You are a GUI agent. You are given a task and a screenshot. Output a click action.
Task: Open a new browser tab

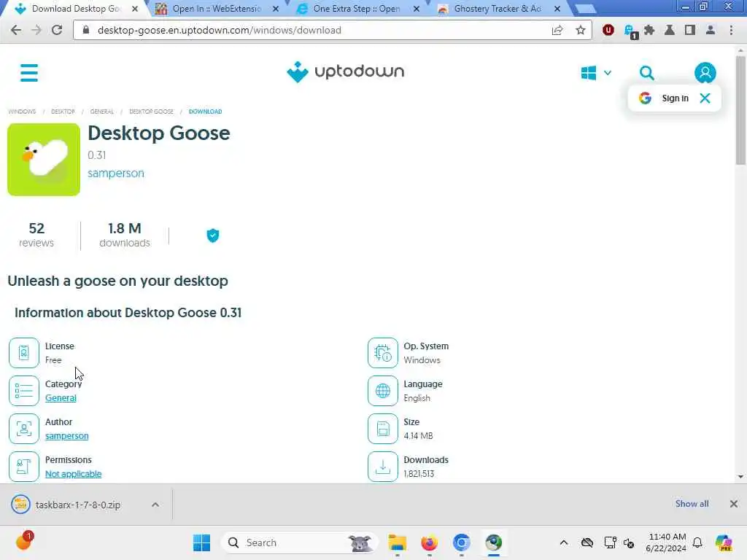585,9
